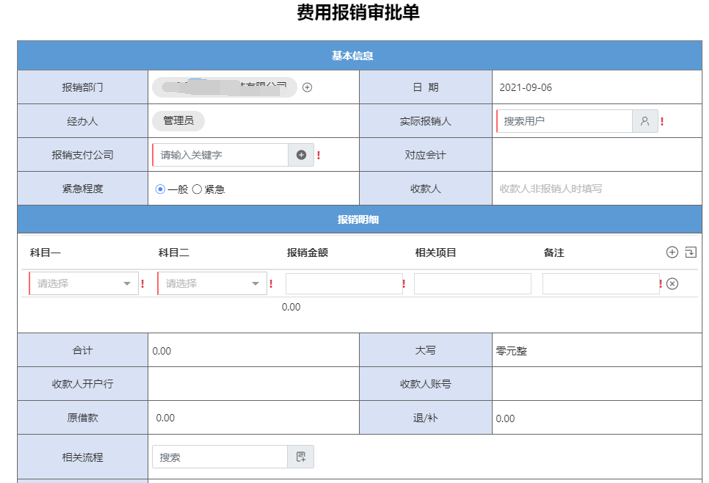Viewport: 709px width, 483px height.
Task: Click the subtotal 0.00 under 报销金额
Action: coord(291,307)
